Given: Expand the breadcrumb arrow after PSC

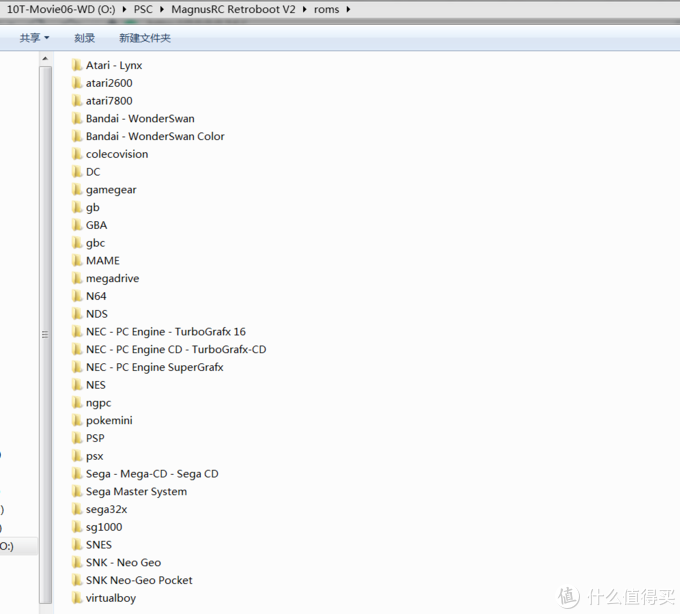Looking at the screenshot, I should tap(162, 9).
